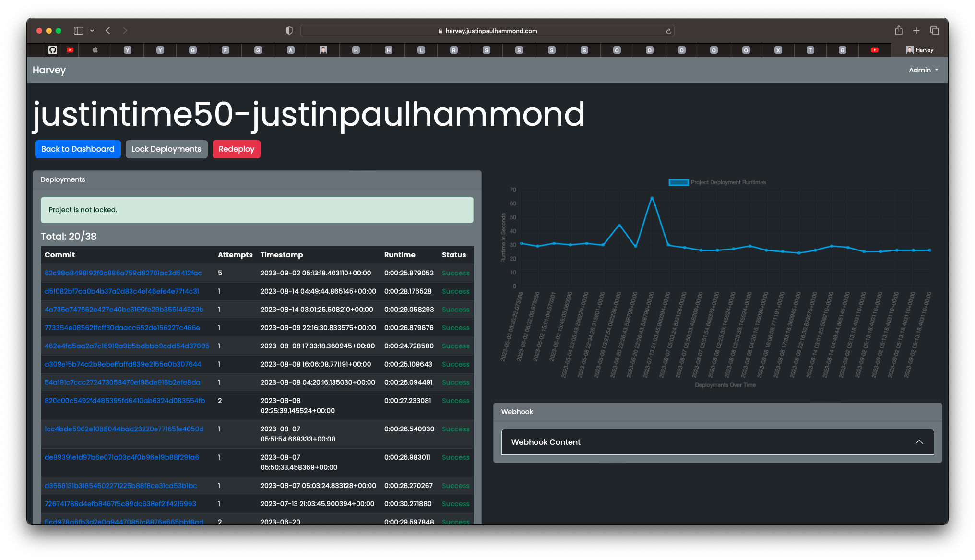
Task: Go back with the back arrow
Action: (x=108, y=31)
